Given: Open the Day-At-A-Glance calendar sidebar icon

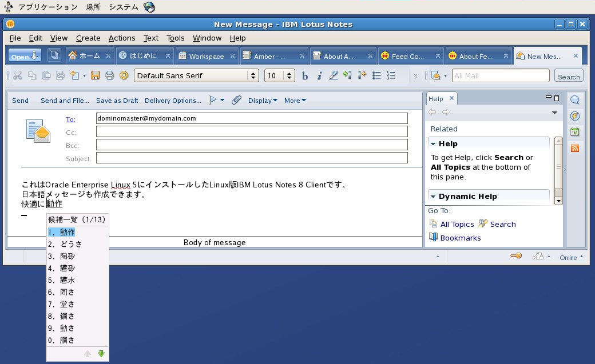Looking at the screenshot, I should click(x=575, y=132).
